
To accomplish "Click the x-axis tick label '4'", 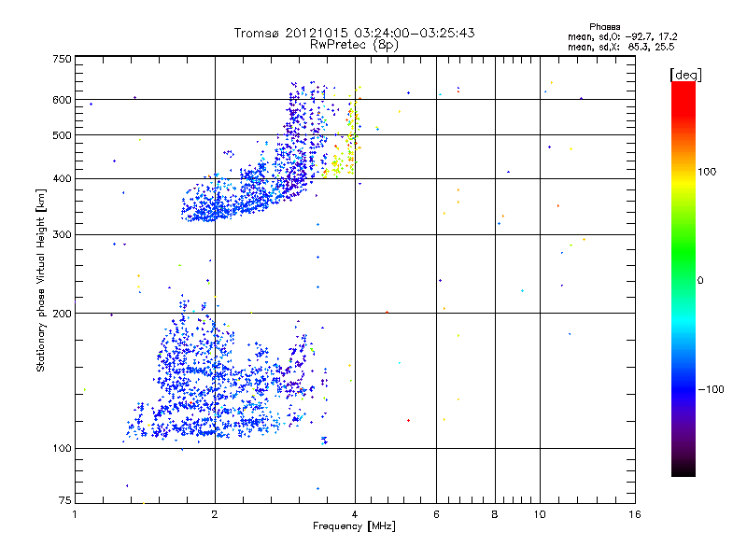I will pyautogui.click(x=355, y=514).
